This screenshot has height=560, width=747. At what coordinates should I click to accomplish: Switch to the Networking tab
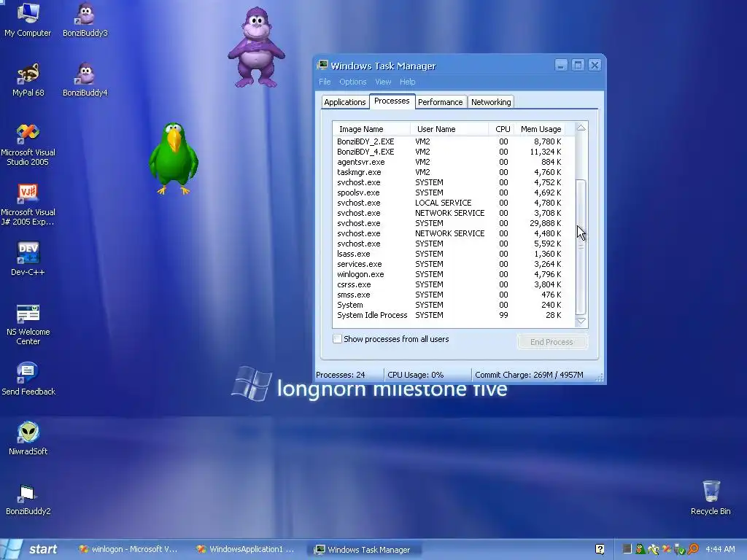coord(491,102)
